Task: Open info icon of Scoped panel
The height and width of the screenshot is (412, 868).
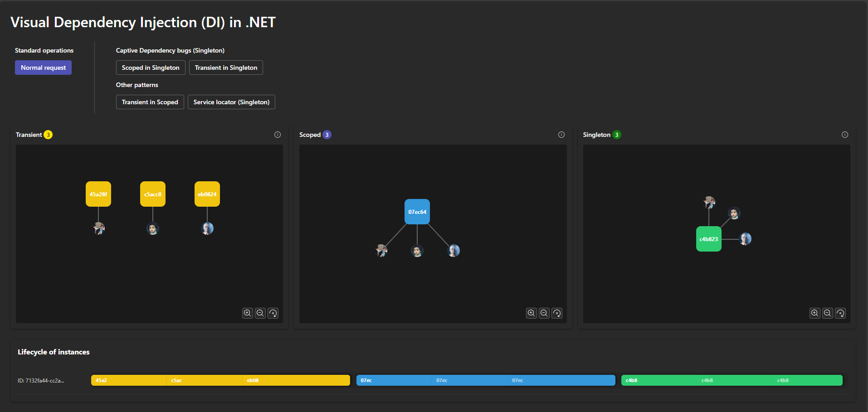Action: click(x=561, y=135)
